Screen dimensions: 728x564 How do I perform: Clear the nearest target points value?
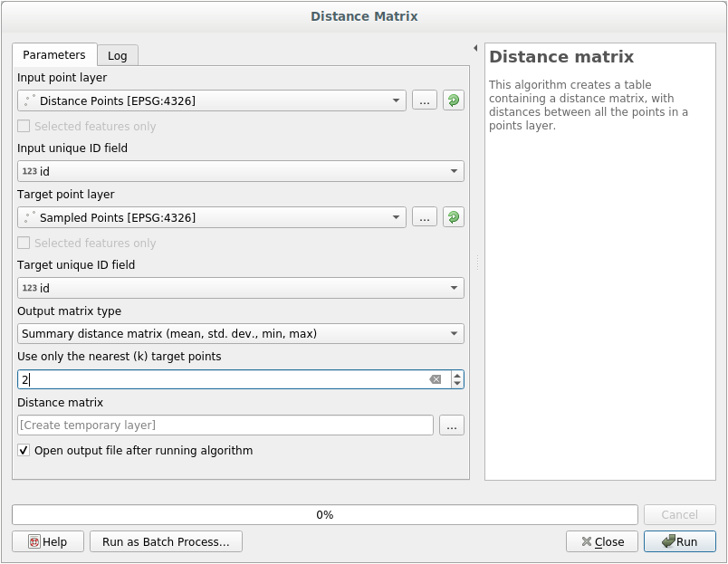tap(437, 378)
